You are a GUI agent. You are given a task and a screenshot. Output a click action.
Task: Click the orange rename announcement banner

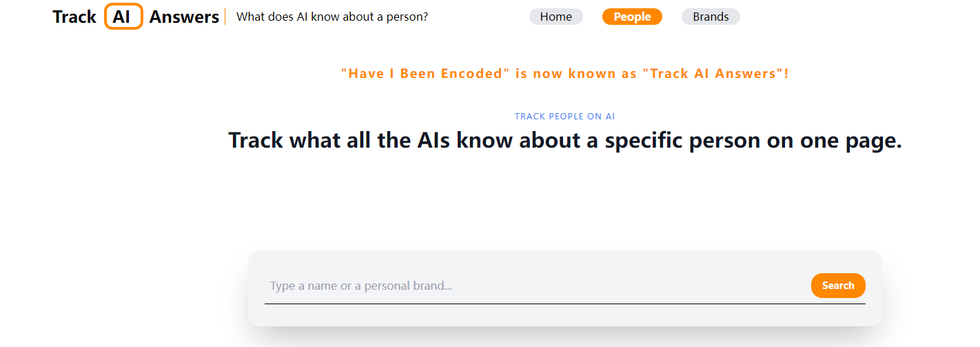564,74
